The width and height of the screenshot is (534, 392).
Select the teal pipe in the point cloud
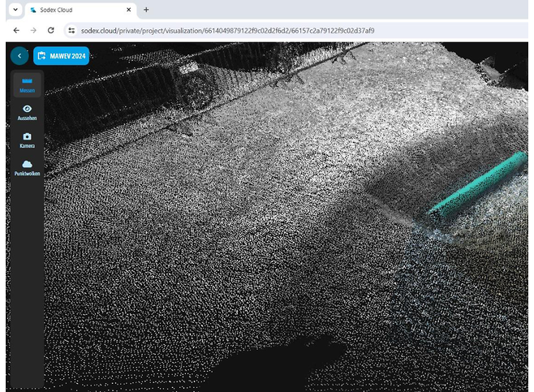[479, 185]
